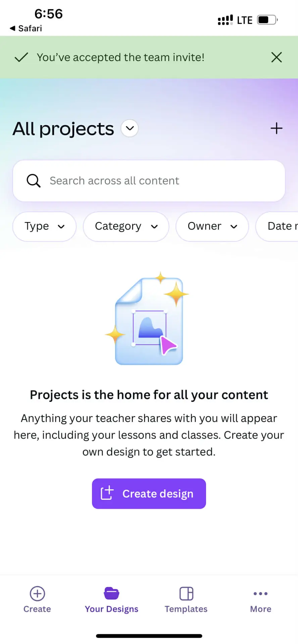Go back to Safari via status bar
Image resolution: width=298 pixels, height=644 pixels.
(x=26, y=29)
